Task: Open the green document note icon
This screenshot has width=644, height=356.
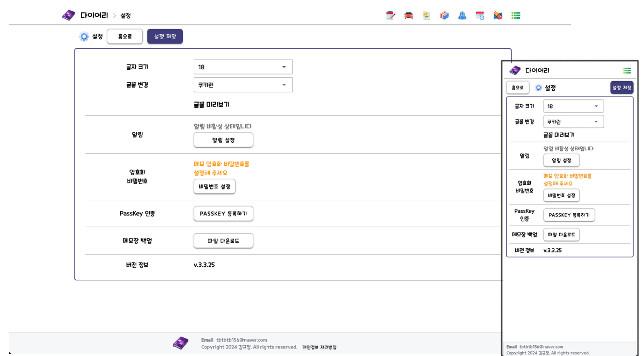Action: pyautogui.click(x=426, y=16)
